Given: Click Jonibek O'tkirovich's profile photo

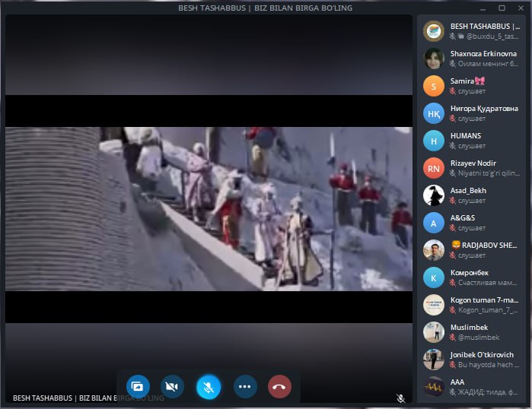Looking at the screenshot, I should pos(434,360).
